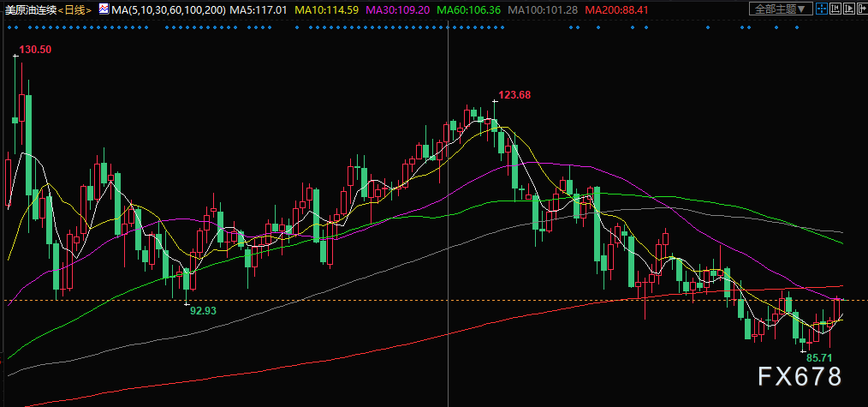Click the 130.50 high price marker
Screen dimensions: 868x407
(x=35, y=50)
